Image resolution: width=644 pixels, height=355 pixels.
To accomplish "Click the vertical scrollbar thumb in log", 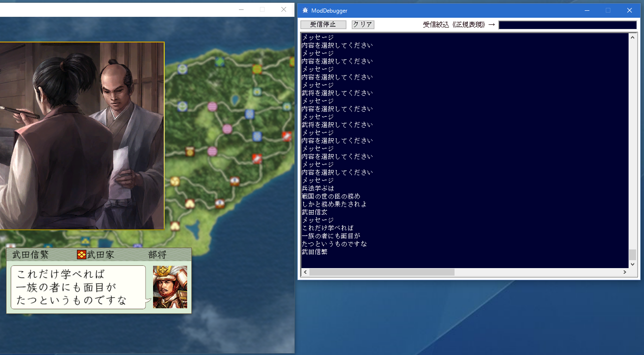I will tap(632, 254).
